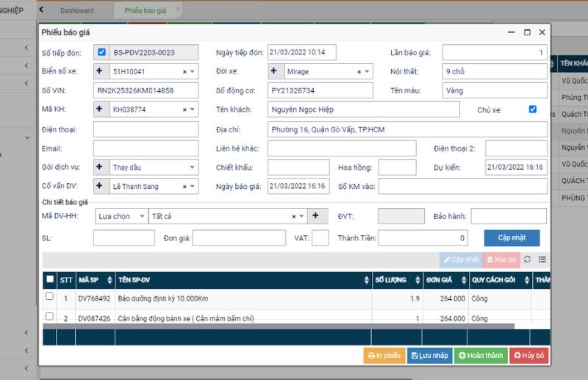Screen dimensions: 588x380
Task: Add new Gói dịch vụ via plus icon
Action: [x=101, y=168]
